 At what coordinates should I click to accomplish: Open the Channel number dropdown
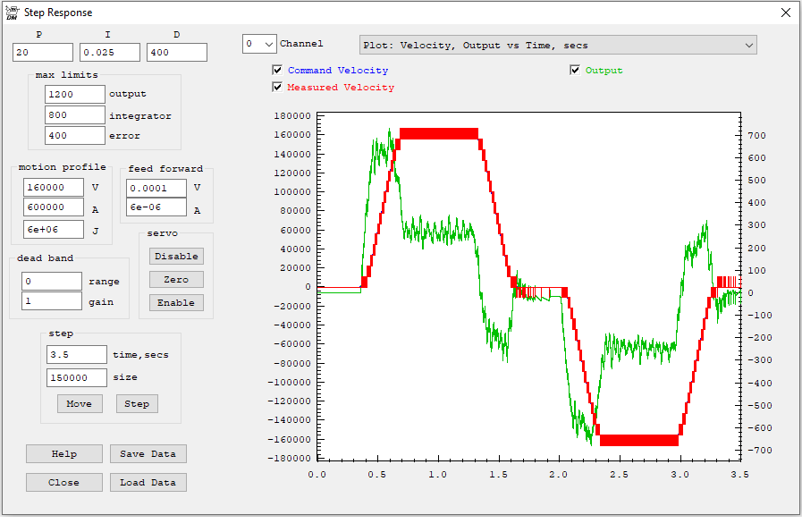[x=259, y=44]
